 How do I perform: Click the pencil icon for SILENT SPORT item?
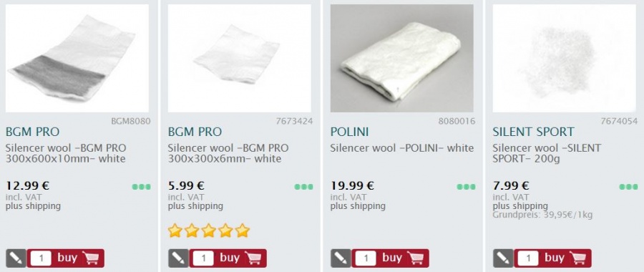pos(503,258)
